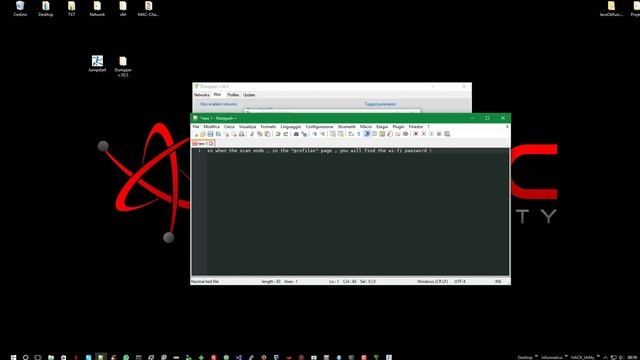The height and width of the screenshot is (360, 640).
Task: Select the Jumpstart desktop icon
Action: (x=97, y=64)
